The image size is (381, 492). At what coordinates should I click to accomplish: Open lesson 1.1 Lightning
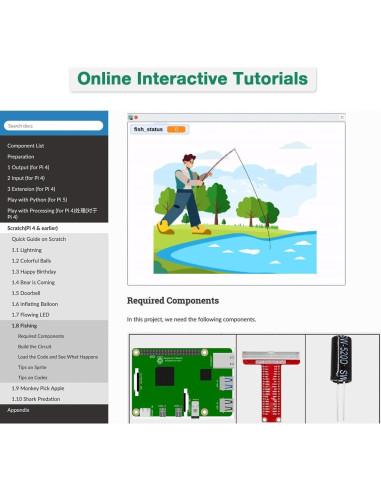click(27, 250)
